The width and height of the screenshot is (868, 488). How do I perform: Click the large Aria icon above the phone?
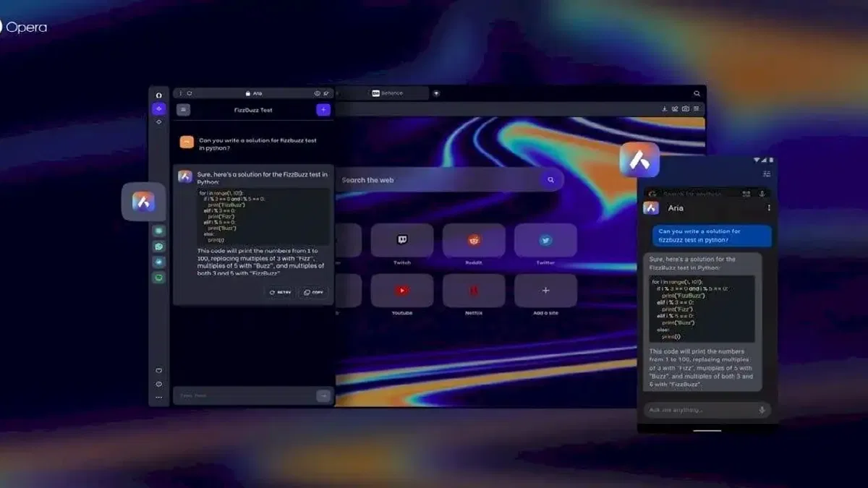(639, 160)
